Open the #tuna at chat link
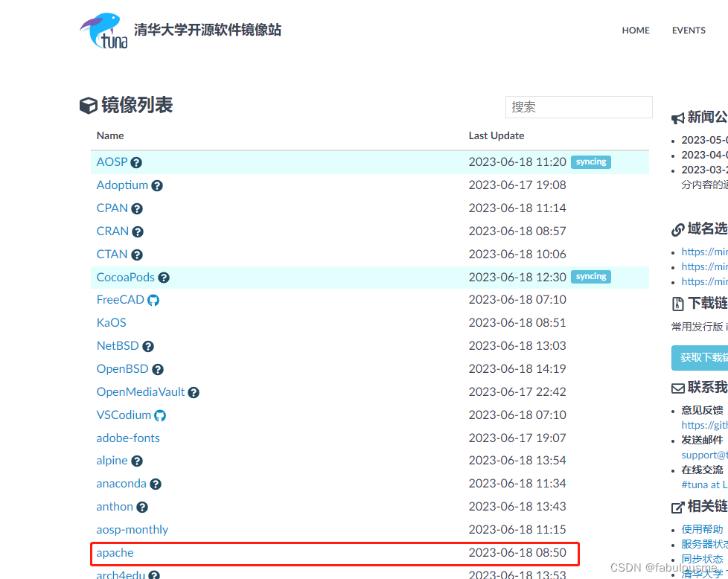This screenshot has height=579, width=728. 704,484
